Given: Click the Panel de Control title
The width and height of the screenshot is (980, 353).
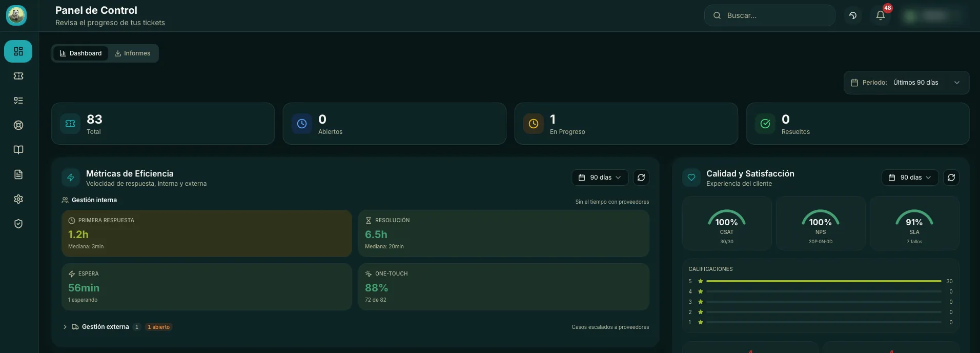Looking at the screenshot, I should click(96, 10).
